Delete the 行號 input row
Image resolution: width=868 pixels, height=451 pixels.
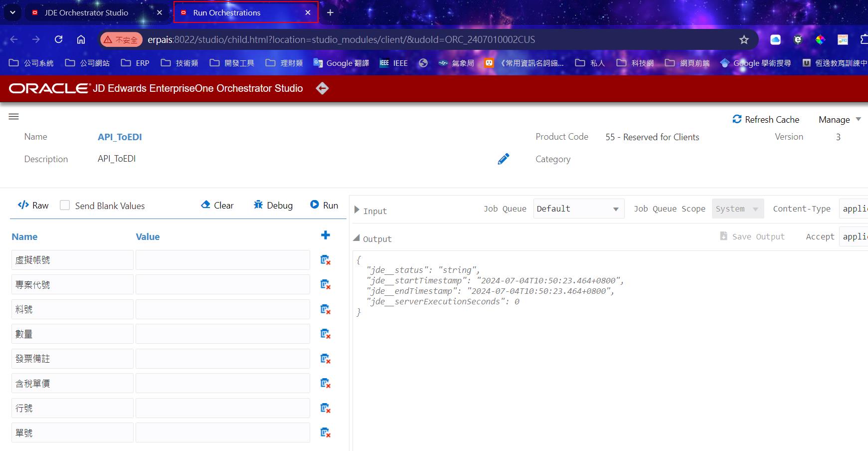[x=326, y=408]
